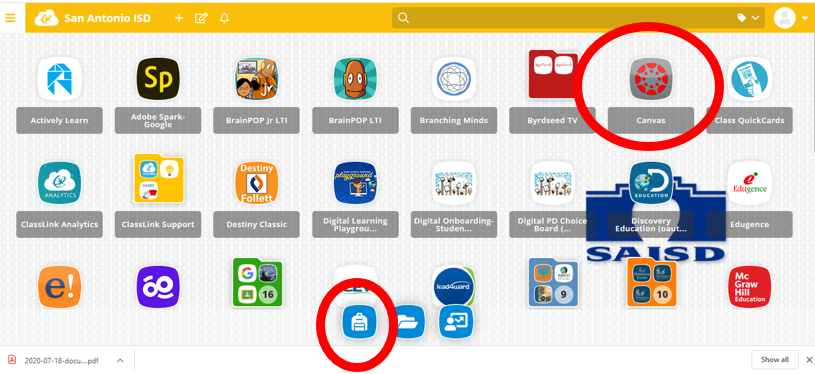Open the orange folder with 10 apps
The image size is (815, 374).
coord(651,283)
